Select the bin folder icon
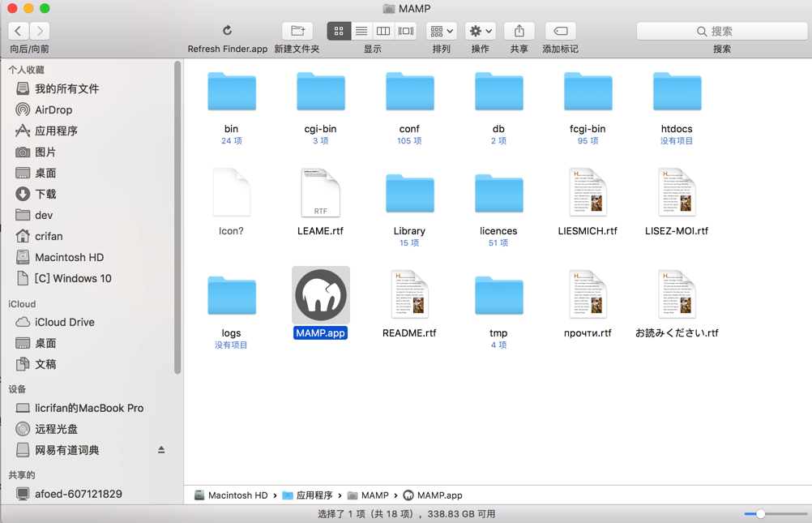812x523 pixels. point(232,92)
